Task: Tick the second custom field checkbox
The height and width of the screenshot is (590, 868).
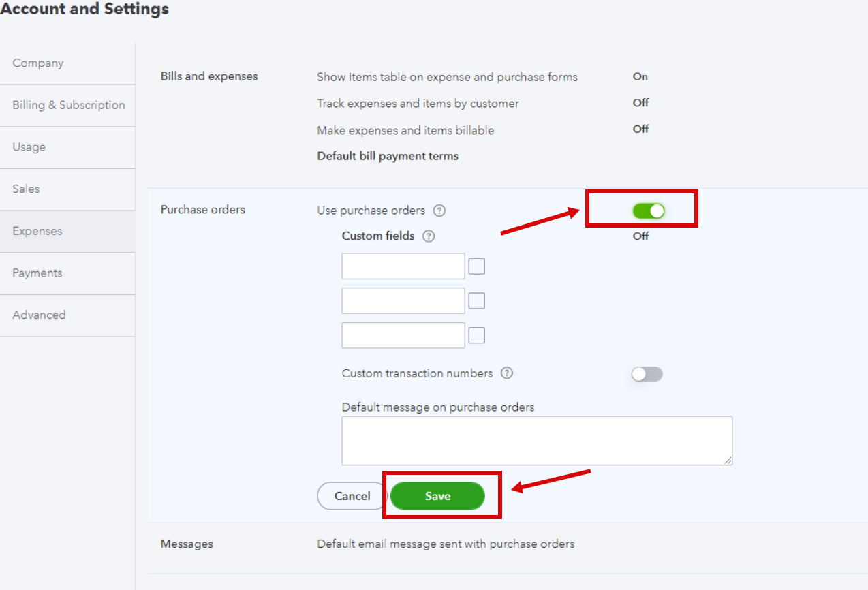Action: [x=477, y=300]
